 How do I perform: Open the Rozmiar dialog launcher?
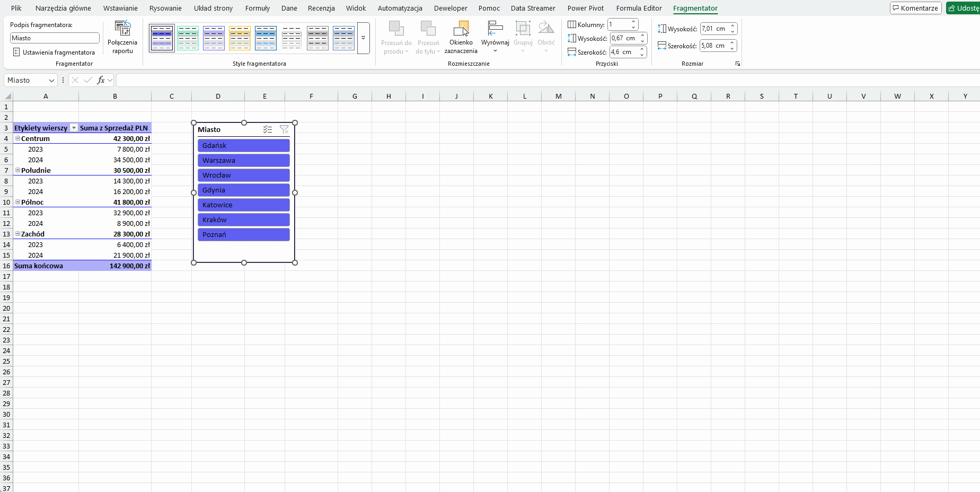[737, 64]
